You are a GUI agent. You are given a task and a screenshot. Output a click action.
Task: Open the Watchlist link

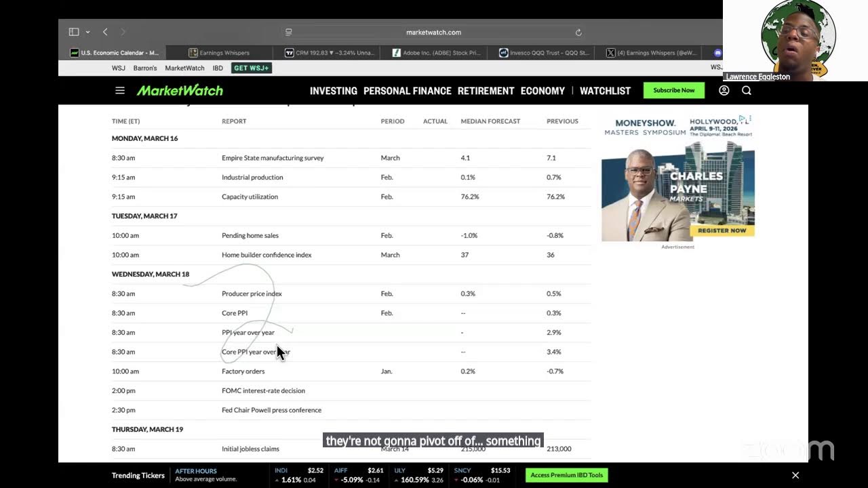605,90
